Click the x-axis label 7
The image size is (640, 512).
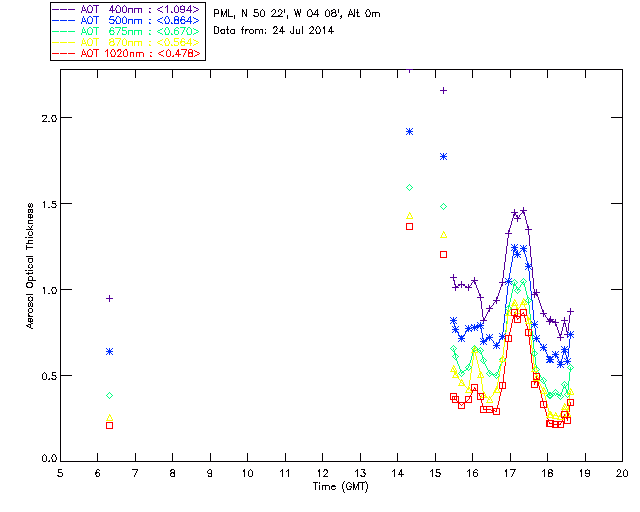135,473
